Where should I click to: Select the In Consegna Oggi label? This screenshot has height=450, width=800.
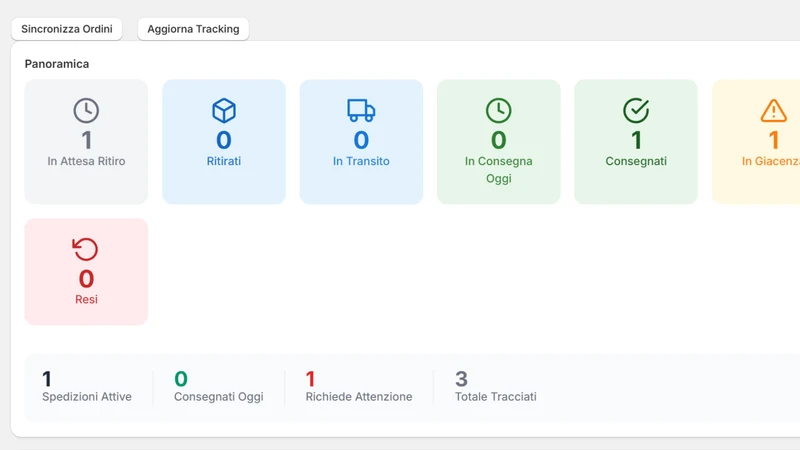click(x=498, y=170)
